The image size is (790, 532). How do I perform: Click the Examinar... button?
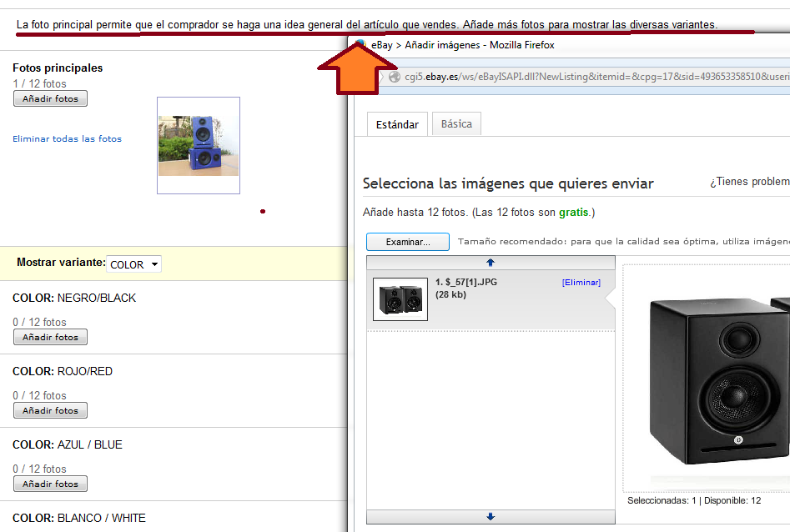[x=407, y=243]
